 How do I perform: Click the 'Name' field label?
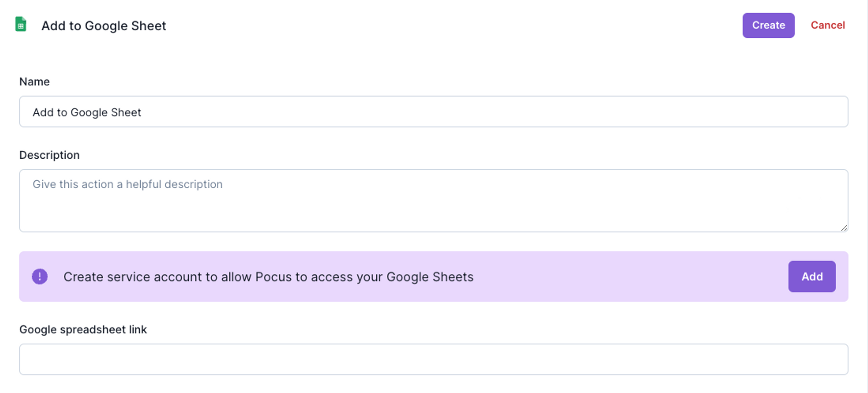(x=34, y=82)
